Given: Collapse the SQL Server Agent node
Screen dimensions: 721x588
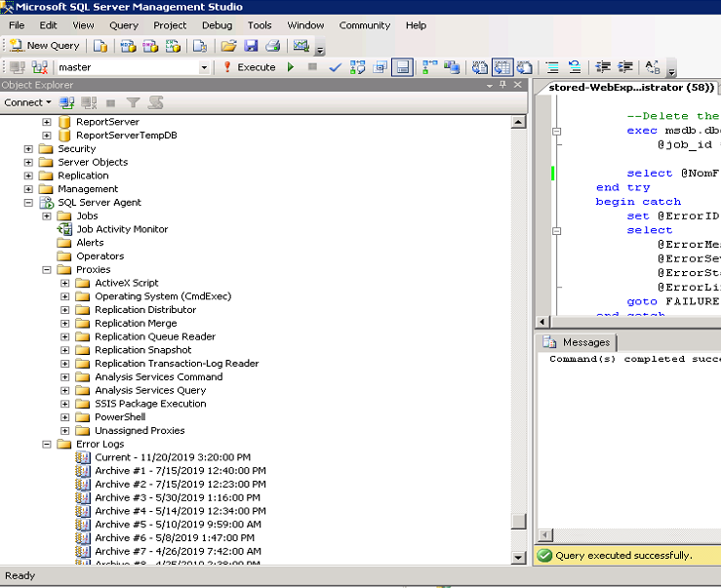Looking at the screenshot, I should pyautogui.click(x=28, y=203).
